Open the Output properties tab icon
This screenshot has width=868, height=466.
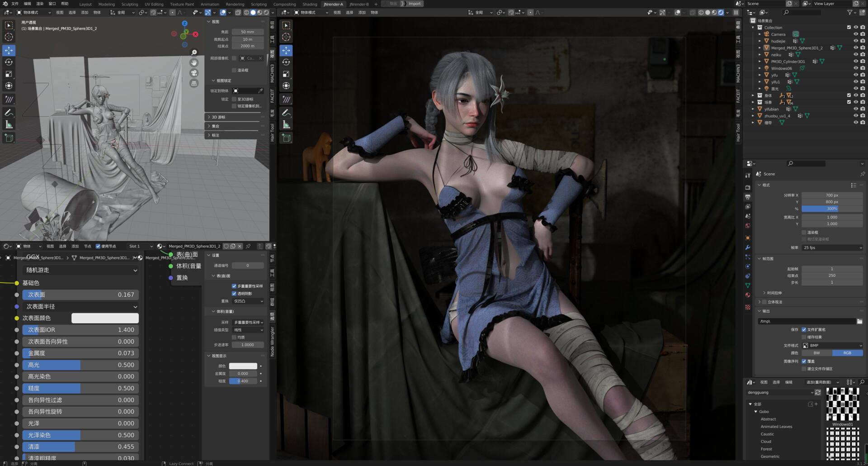(748, 197)
